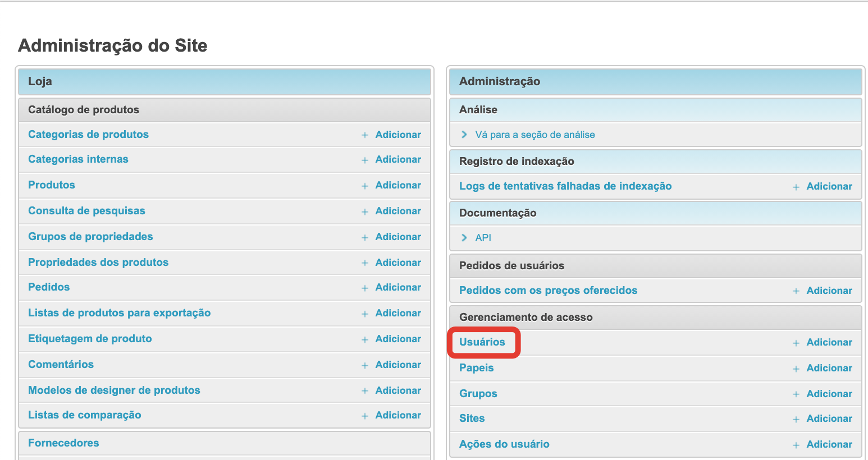Go to Consulta de pesquisas
This screenshot has width=868, height=460.
[x=86, y=211]
